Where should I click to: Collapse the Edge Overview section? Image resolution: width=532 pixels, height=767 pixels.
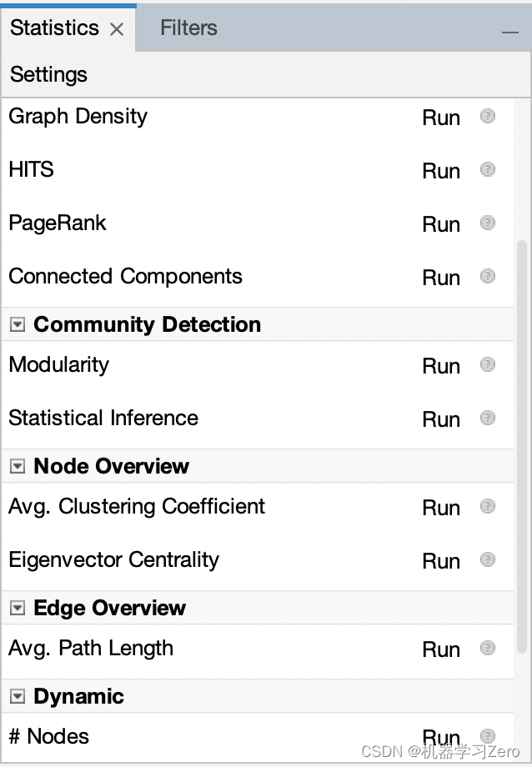click(18, 608)
